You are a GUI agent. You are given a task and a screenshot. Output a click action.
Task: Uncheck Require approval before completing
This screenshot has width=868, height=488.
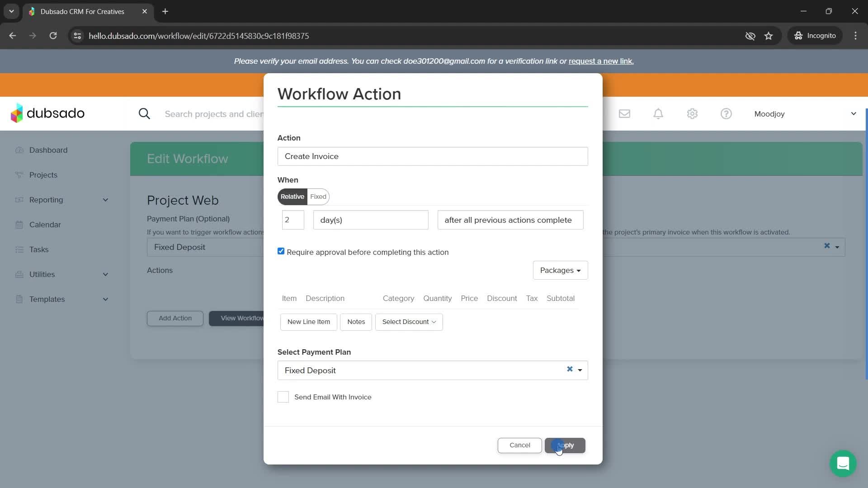coord(281,251)
